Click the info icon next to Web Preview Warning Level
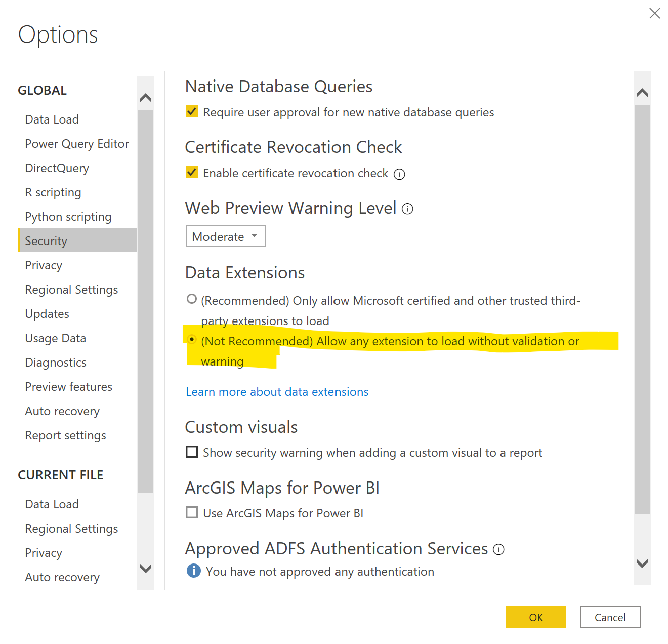 tap(407, 209)
